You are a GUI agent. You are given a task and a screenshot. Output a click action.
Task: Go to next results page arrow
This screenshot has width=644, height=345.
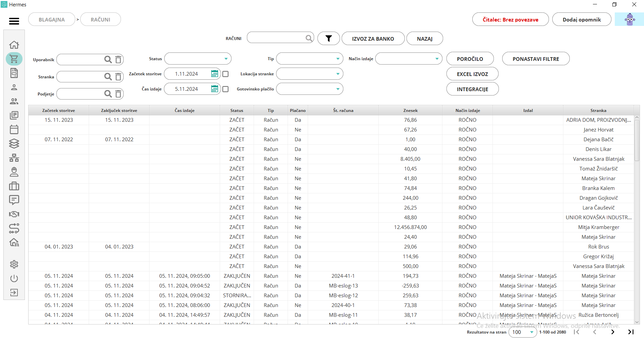[613, 332]
